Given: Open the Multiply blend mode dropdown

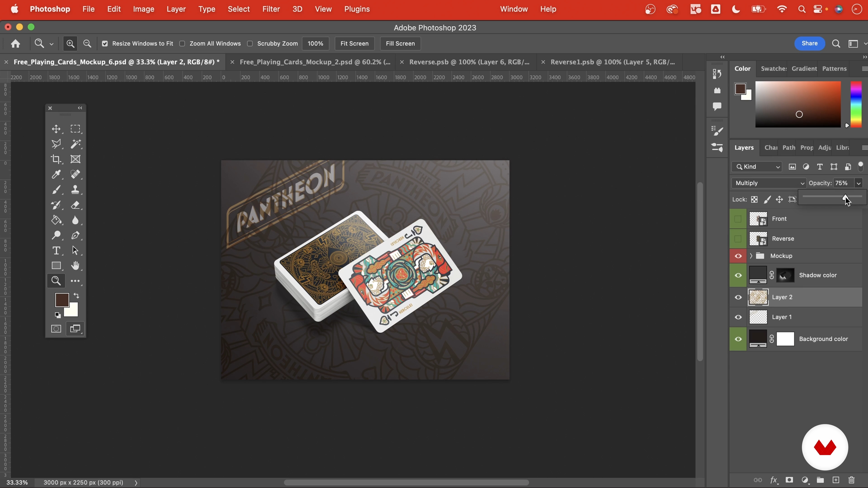Looking at the screenshot, I should pyautogui.click(x=769, y=183).
